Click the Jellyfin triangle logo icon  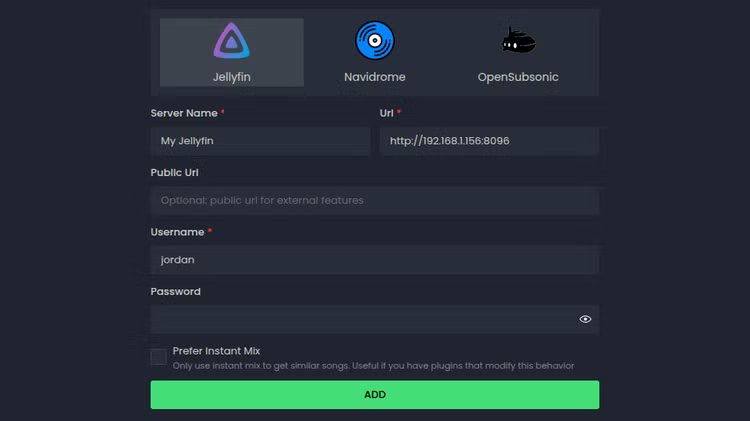pos(232,41)
